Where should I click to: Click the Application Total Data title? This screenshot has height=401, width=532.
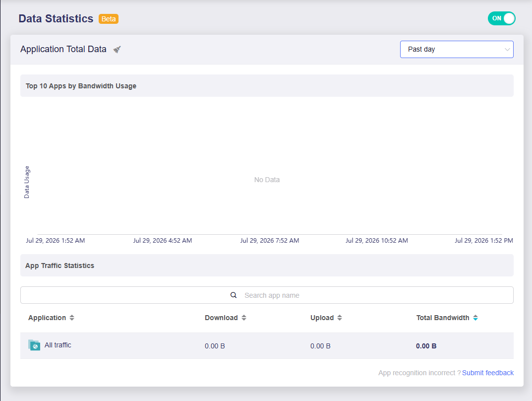coord(63,49)
